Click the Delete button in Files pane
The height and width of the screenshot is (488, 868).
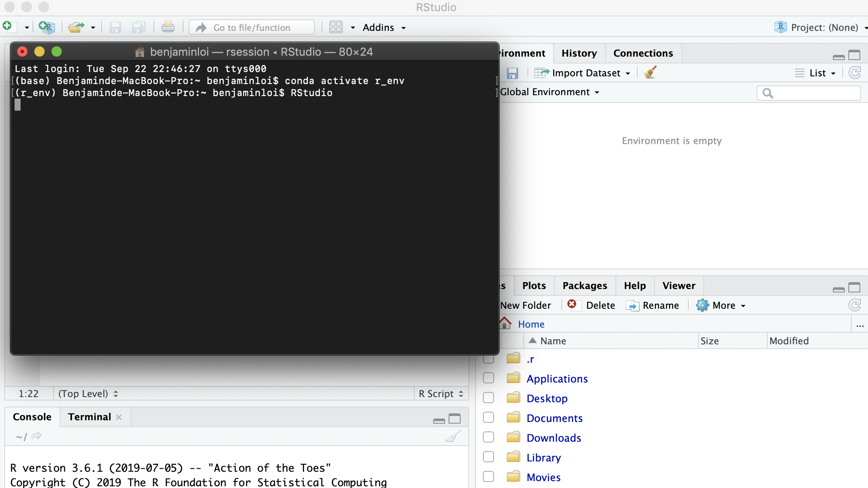591,305
